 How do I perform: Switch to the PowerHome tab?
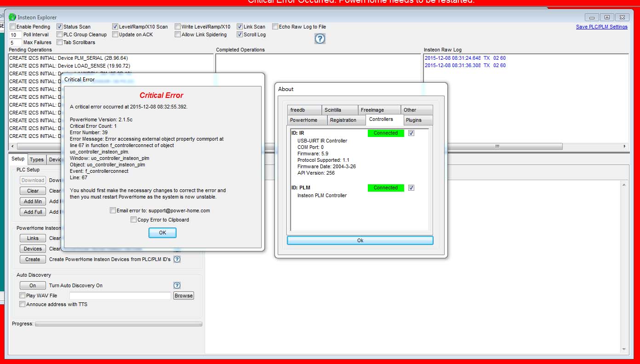[x=307, y=120]
